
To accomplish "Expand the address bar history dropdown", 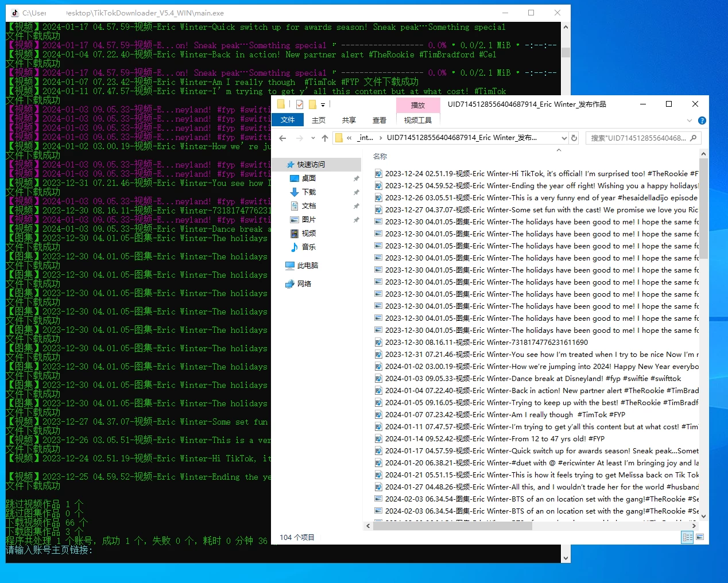I will [564, 138].
